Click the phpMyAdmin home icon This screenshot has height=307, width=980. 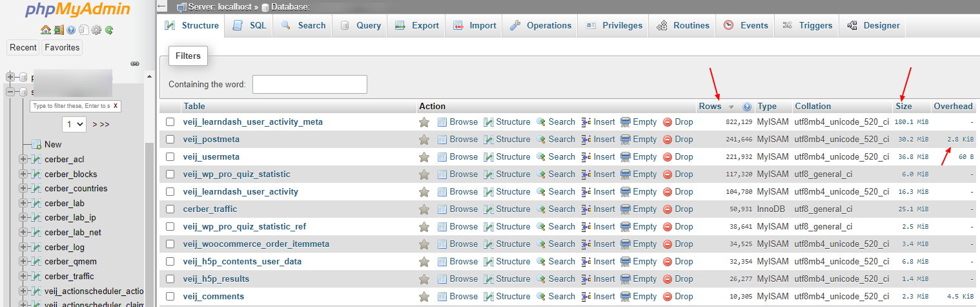tap(45, 30)
